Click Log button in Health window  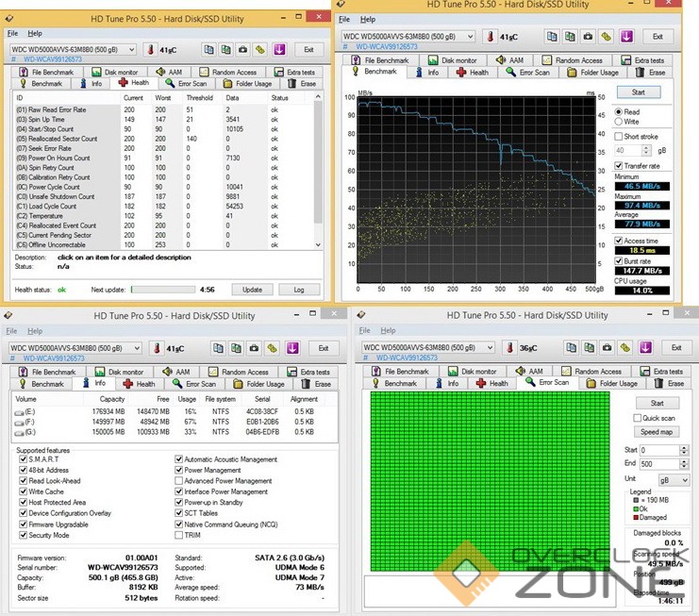click(x=299, y=290)
